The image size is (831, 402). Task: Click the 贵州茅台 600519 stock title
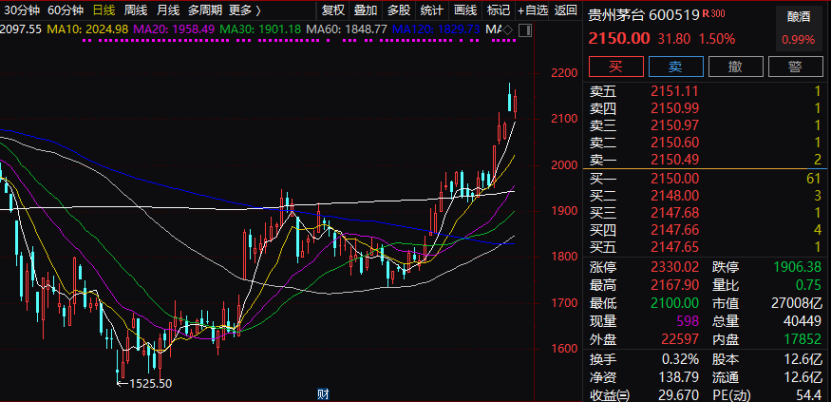click(643, 15)
